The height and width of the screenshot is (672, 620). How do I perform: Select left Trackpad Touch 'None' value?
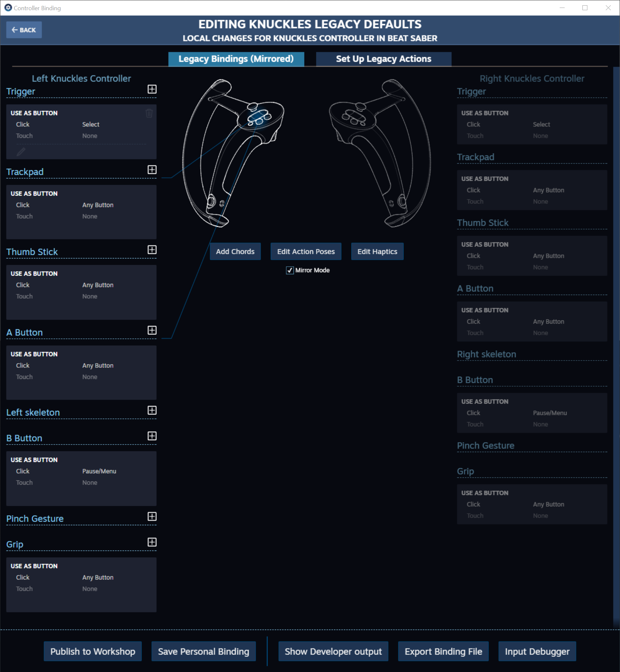[90, 216]
